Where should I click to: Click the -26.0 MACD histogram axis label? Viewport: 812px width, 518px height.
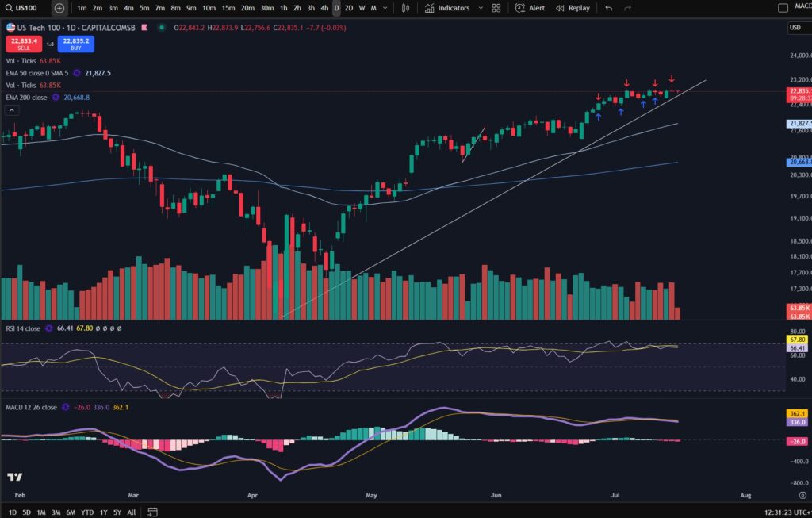click(x=797, y=441)
